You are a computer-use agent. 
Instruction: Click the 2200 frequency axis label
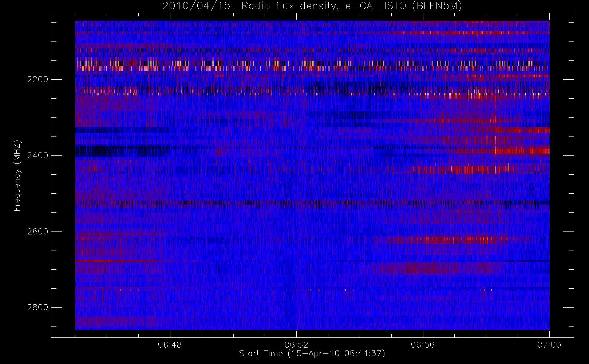37,79
